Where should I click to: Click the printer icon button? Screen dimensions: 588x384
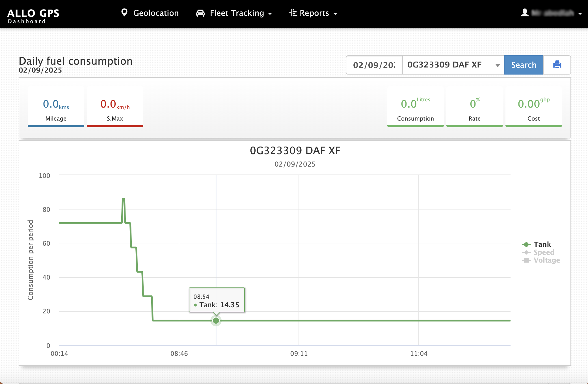pyautogui.click(x=557, y=65)
